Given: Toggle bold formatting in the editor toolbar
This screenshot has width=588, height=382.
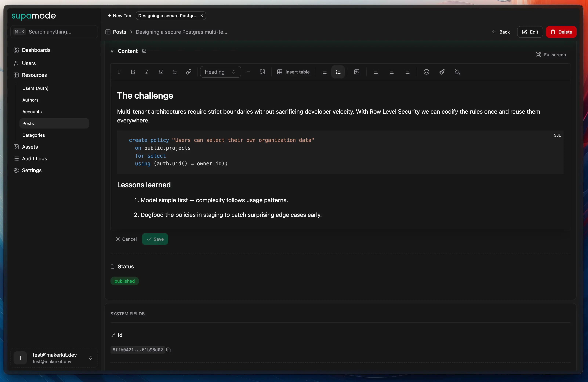Looking at the screenshot, I should (133, 72).
